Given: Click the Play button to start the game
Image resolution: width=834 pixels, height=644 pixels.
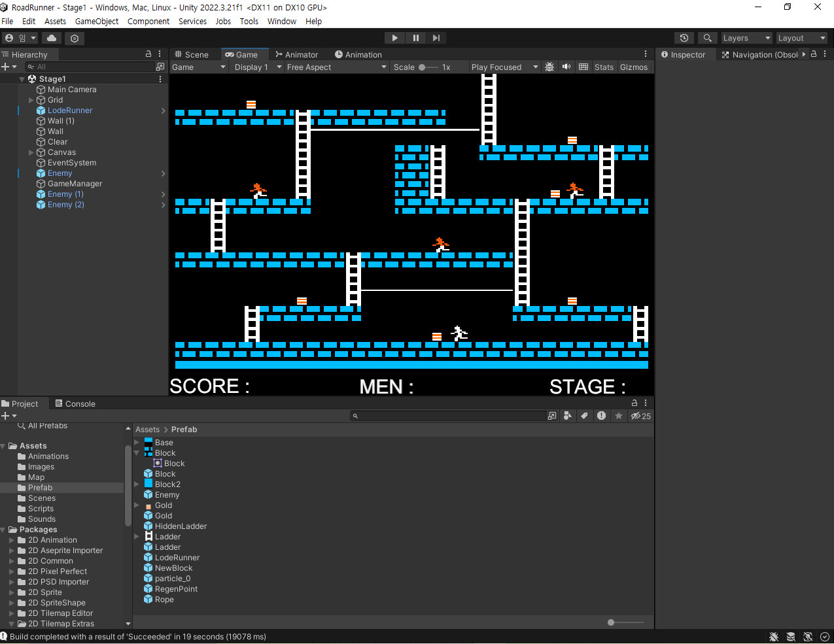Looking at the screenshot, I should point(394,38).
